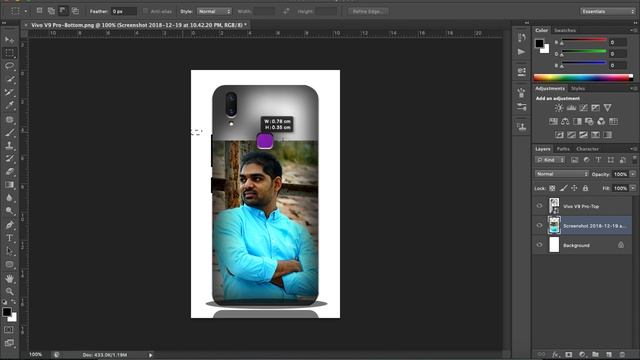
Task: Delete layer with trash icon
Action: 622,354
